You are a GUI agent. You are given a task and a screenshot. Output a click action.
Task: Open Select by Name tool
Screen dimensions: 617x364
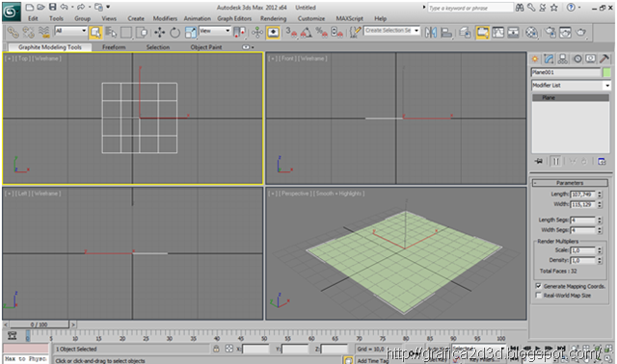coord(111,32)
